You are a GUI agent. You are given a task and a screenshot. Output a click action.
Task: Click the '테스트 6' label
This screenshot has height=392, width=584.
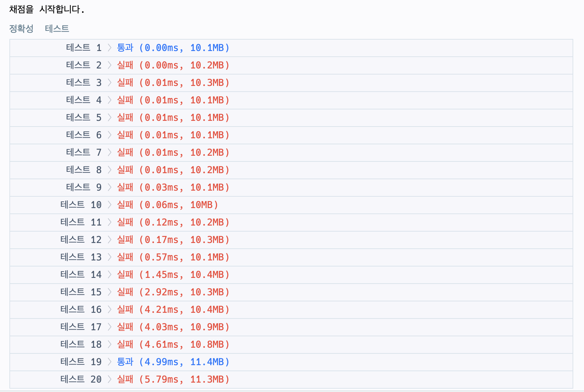click(x=84, y=135)
